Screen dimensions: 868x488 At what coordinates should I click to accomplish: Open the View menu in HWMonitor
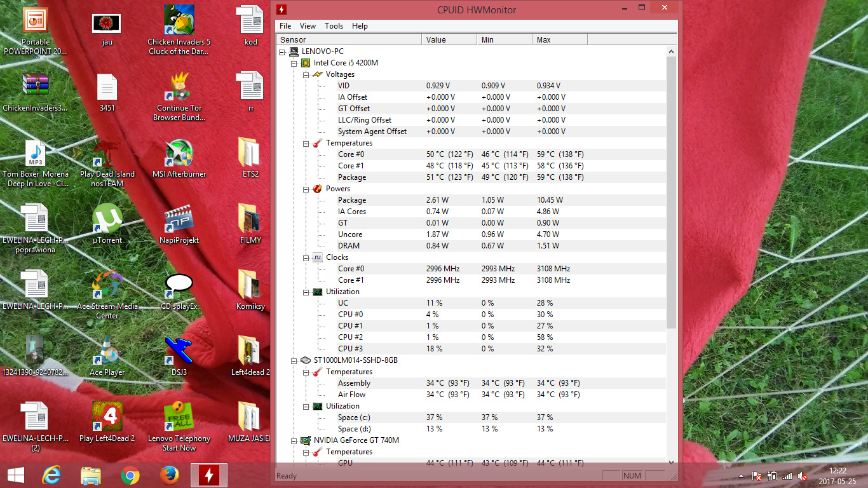click(308, 26)
